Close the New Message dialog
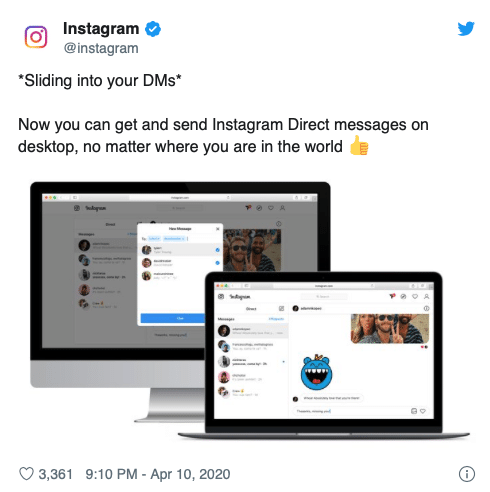This screenshot has width=490, height=492. [218, 229]
